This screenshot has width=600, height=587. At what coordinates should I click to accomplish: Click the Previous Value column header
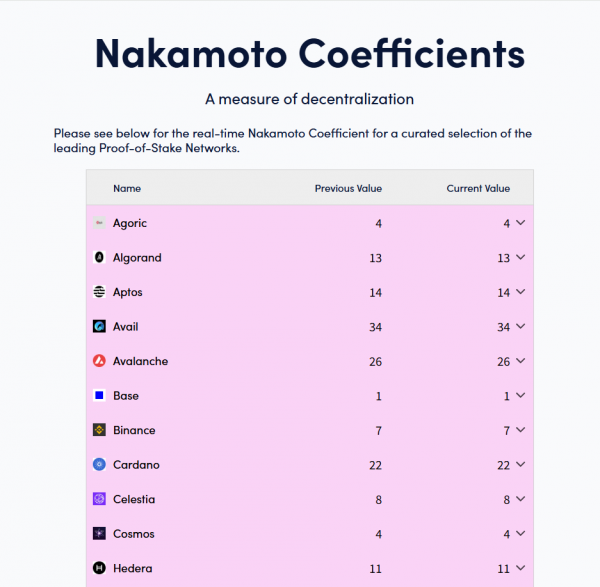click(348, 188)
